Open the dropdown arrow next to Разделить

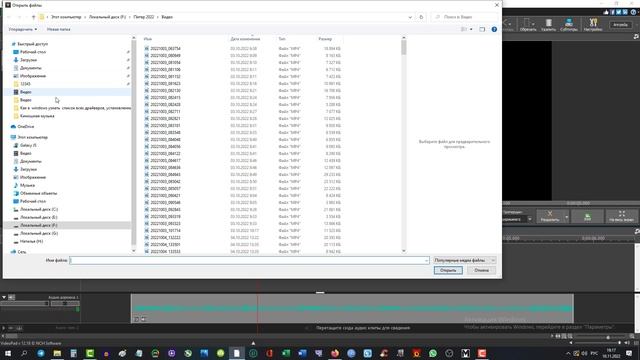[567, 217]
